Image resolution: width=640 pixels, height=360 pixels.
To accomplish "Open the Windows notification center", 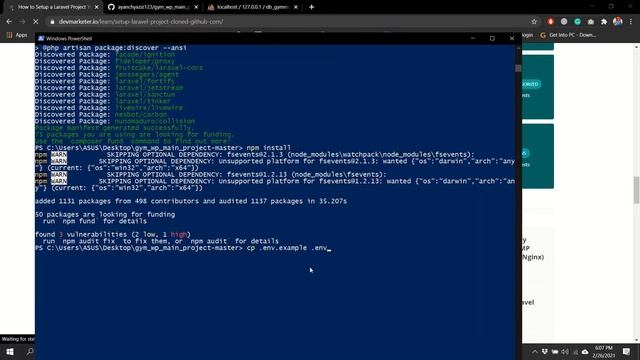I will (627, 351).
